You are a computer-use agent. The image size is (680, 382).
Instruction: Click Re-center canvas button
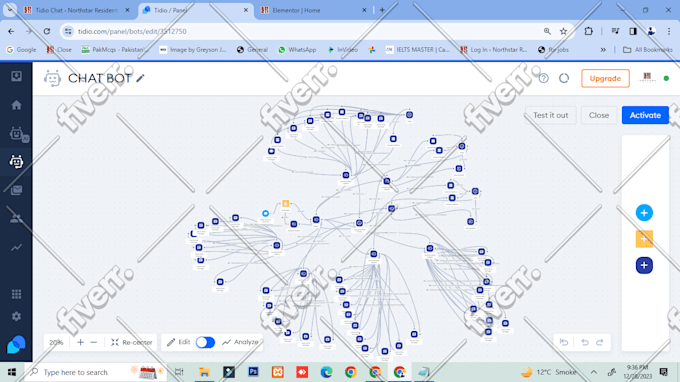point(132,342)
